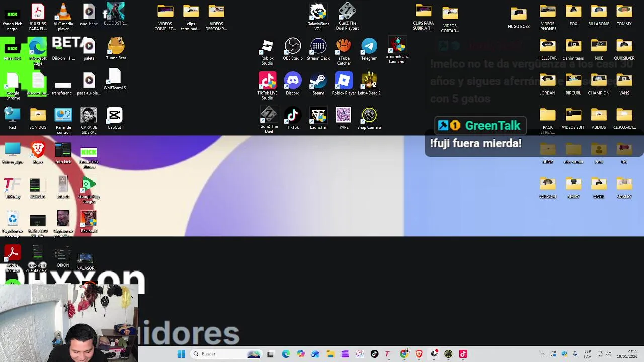Open the WolfTeamLS desktop file
This screenshot has width=644, height=362.
[x=115, y=80]
